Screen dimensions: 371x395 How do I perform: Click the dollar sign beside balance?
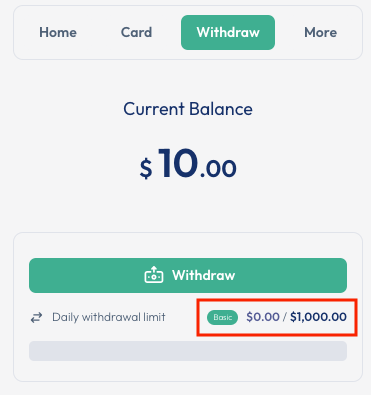pos(146,169)
